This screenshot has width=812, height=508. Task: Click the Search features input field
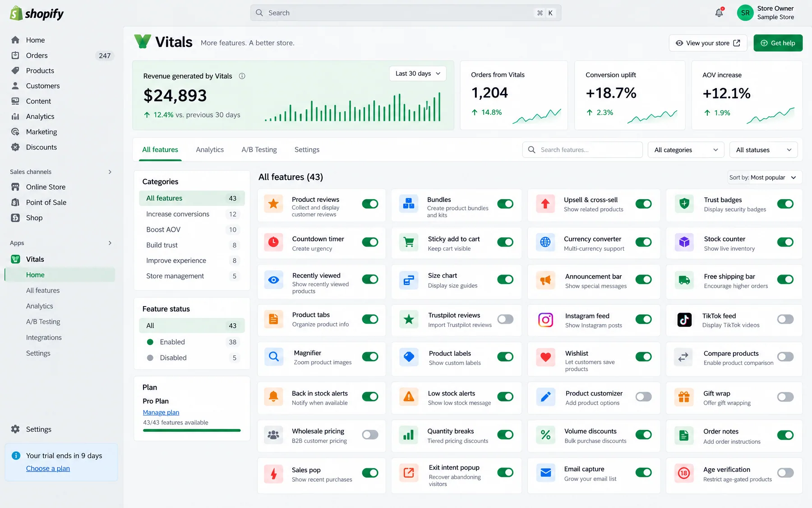coord(582,150)
